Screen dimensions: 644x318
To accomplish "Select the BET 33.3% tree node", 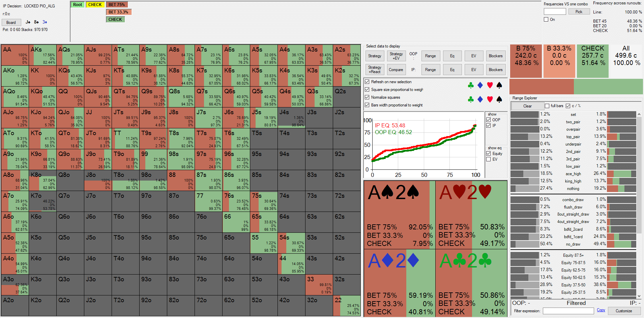I will pos(118,12).
